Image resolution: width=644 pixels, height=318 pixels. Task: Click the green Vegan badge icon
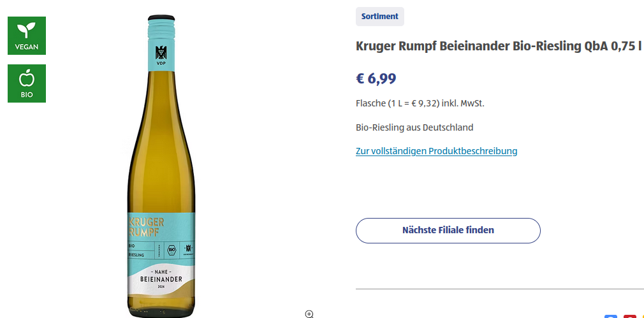coord(27,36)
